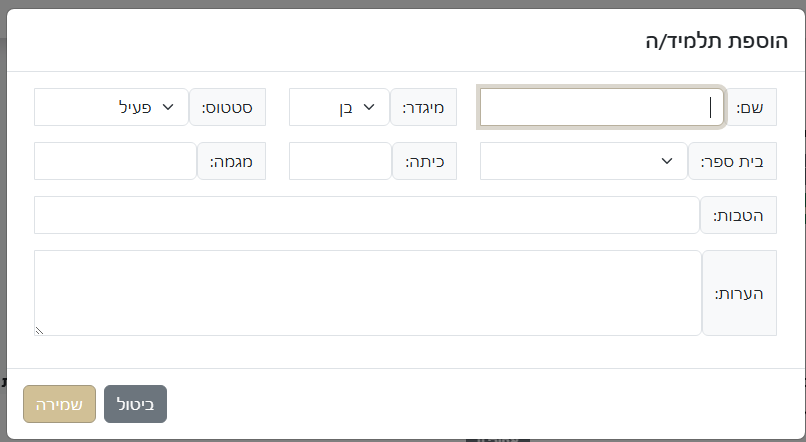Click the שם (name) text field

601,107
